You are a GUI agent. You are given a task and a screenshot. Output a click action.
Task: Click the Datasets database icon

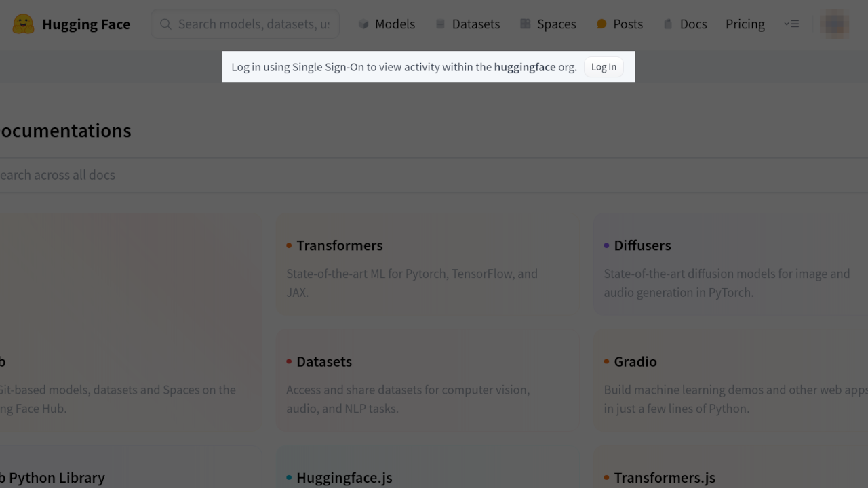click(x=440, y=24)
